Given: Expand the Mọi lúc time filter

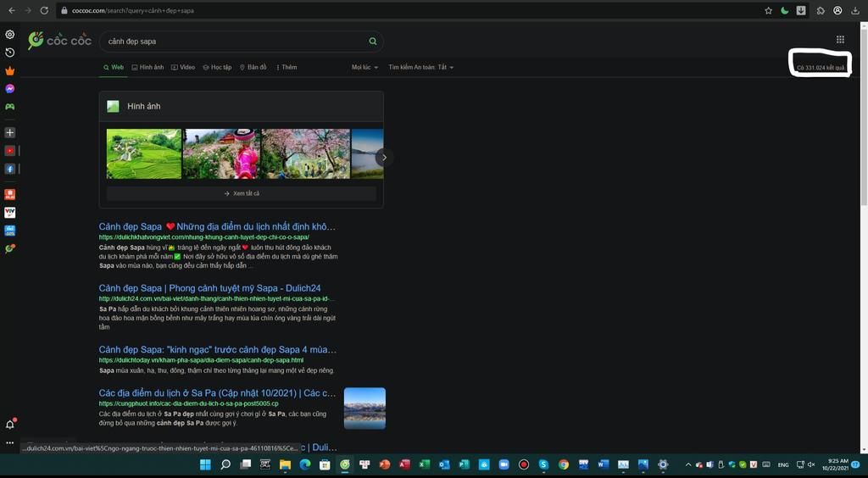Looking at the screenshot, I should [364, 67].
